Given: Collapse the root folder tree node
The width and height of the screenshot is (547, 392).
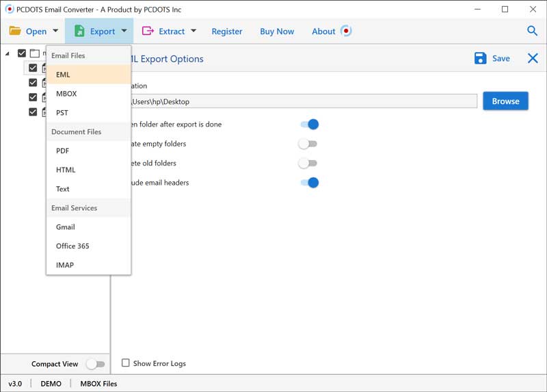Looking at the screenshot, I should coord(8,53).
